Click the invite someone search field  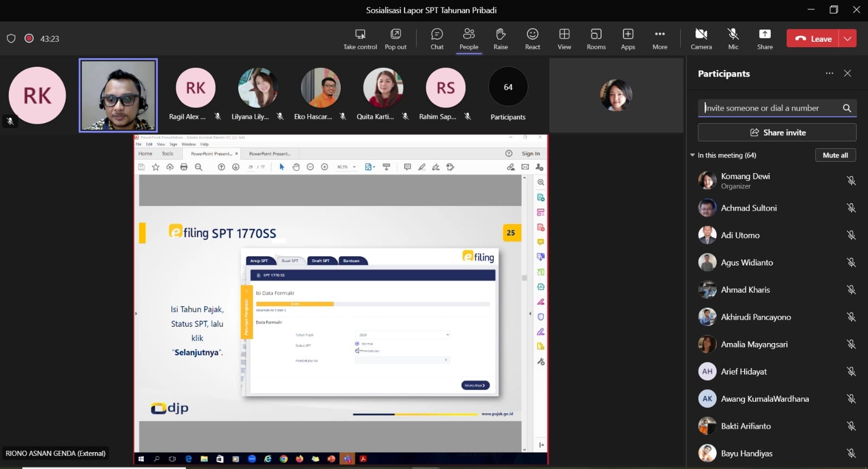(770, 108)
